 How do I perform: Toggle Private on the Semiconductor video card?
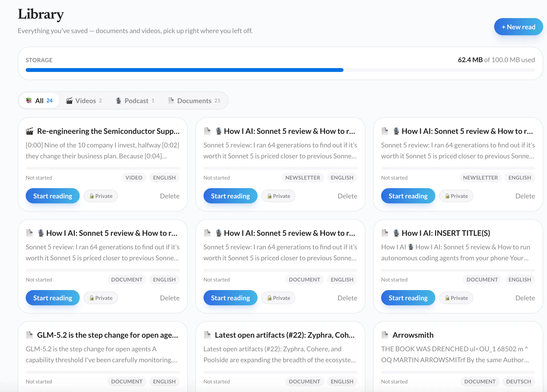[101, 196]
